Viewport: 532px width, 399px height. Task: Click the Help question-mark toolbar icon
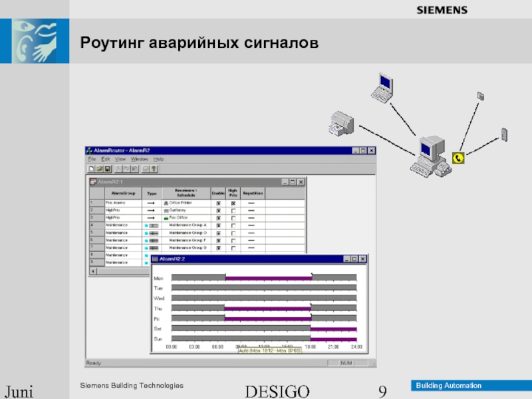tap(154, 169)
